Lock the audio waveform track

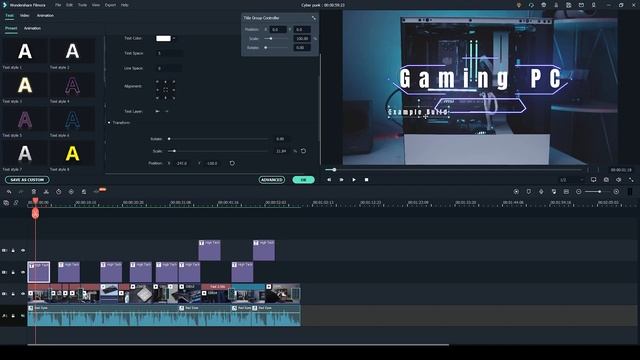pyautogui.click(x=13, y=316)
